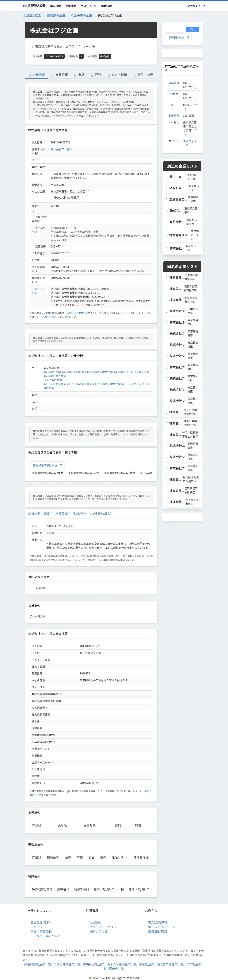This screenshot has height=980, width=228.
Task: Switch to the 業界分類 tab
Action: coord(60,75)
